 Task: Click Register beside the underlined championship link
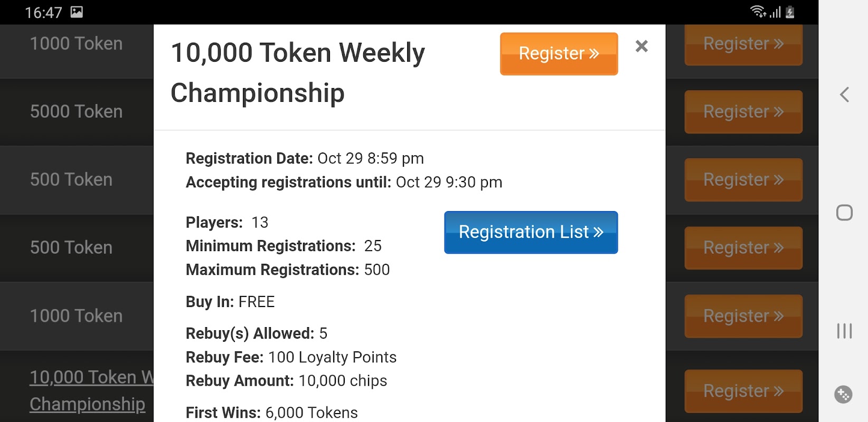pos(743,391)
